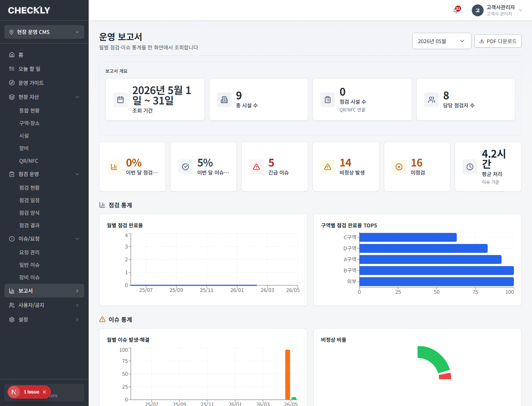532x406 pixels.
Task: Click the 1 Issue notification pill
Action: click(29, 392)
